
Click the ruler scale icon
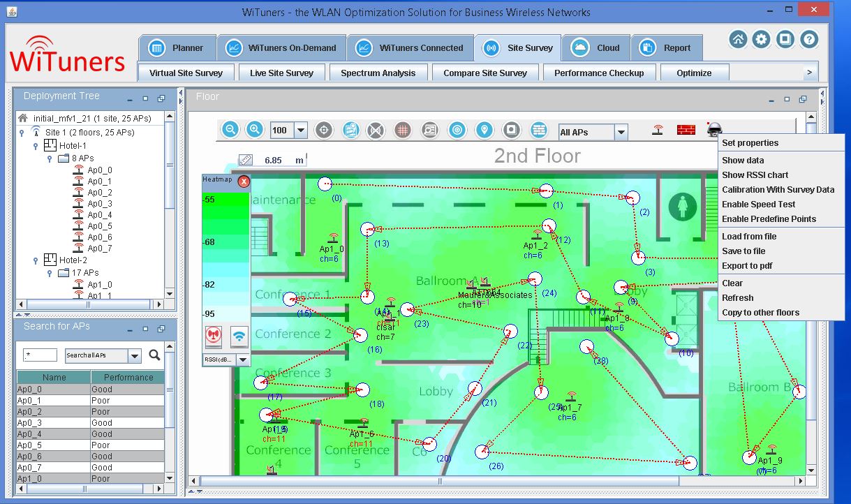[245, 160]
